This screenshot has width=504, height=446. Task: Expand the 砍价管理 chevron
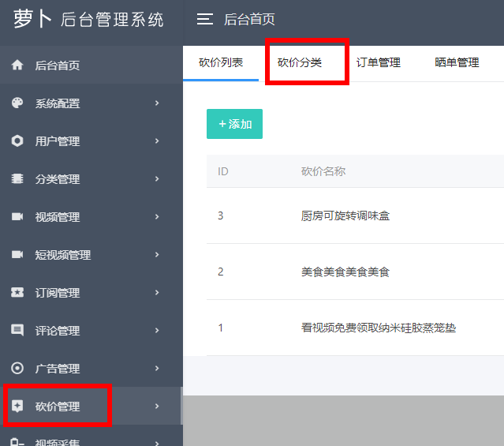tap(157, 406)
